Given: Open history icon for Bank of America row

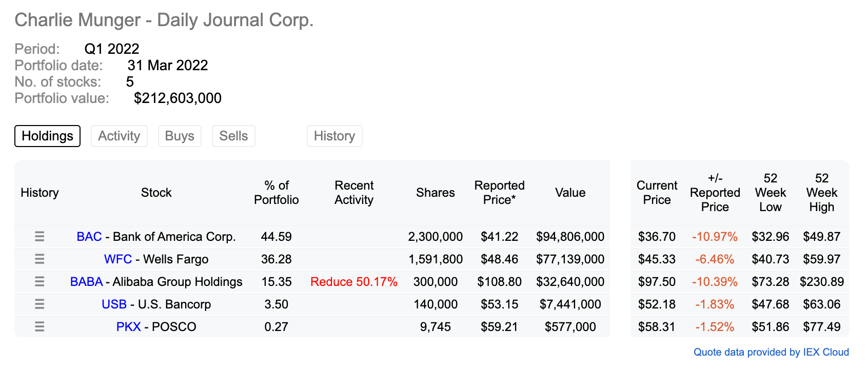Looking at the screenshot, I should [x=40, y=236].
